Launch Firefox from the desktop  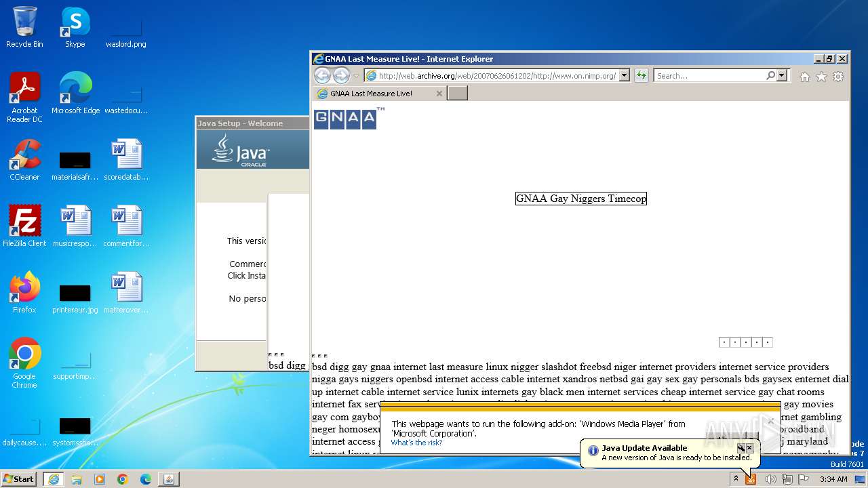click(x=24, y=293)
